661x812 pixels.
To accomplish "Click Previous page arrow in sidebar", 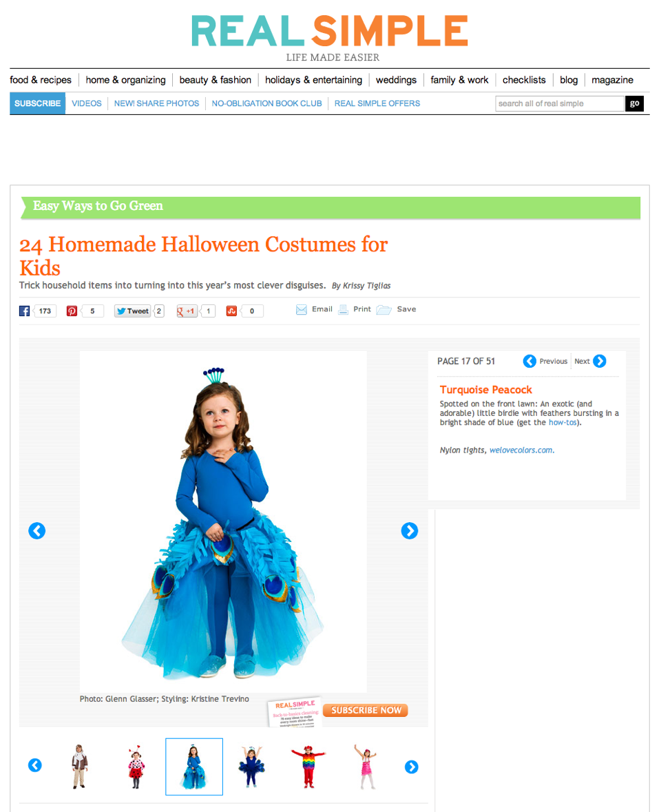I will coord(529,361).
